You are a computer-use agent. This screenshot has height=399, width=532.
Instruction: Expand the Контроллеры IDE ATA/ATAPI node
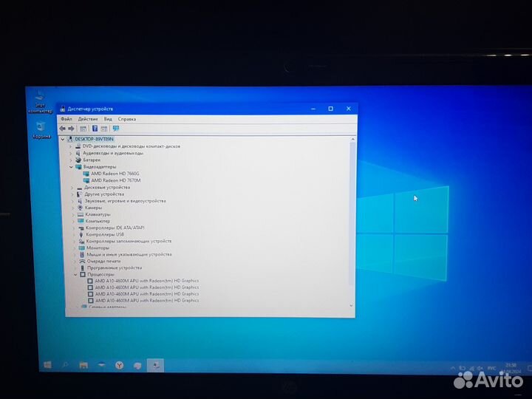point(74,228)
